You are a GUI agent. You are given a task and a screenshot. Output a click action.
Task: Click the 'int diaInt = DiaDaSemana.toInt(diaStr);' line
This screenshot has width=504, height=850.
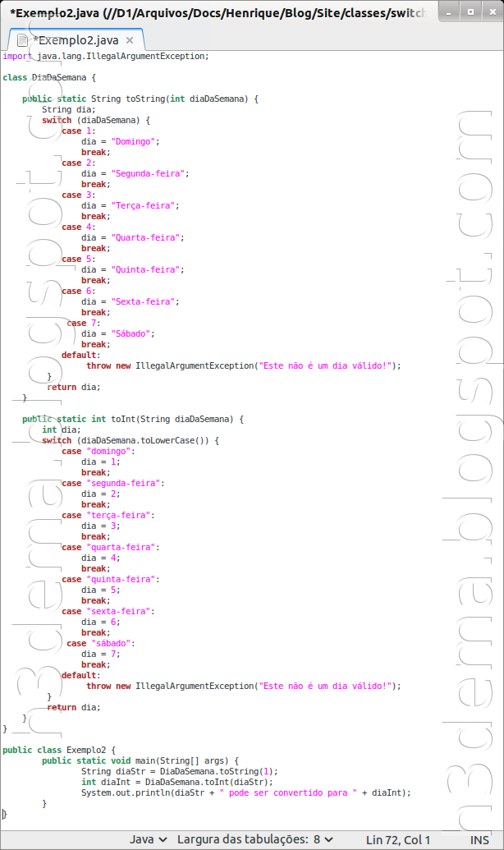coord(177,782)
